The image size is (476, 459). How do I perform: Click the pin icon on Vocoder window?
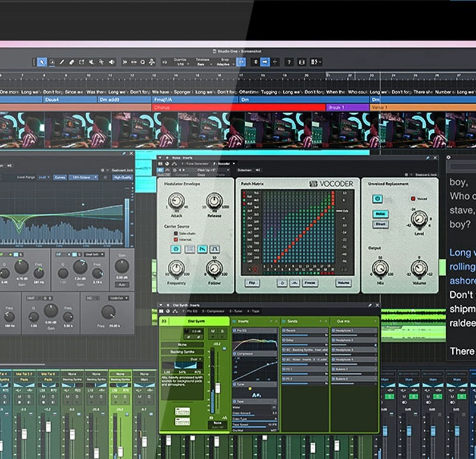428,158
